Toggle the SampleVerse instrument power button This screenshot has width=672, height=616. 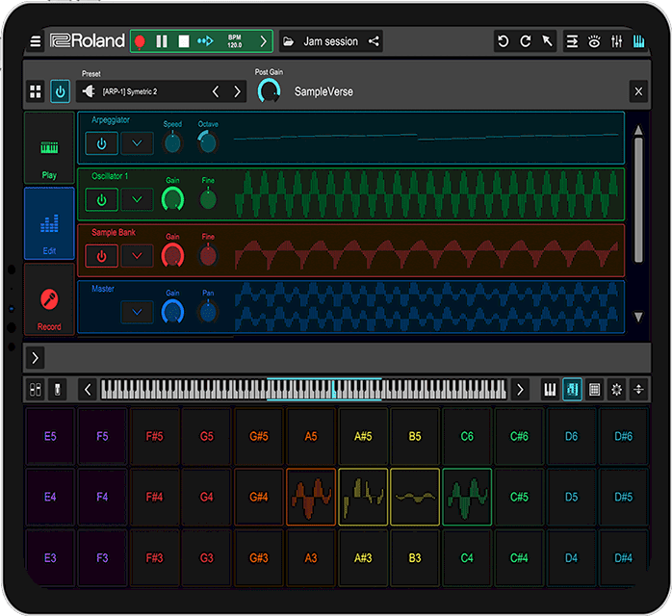pyautogui.click(x=60, y=91)
